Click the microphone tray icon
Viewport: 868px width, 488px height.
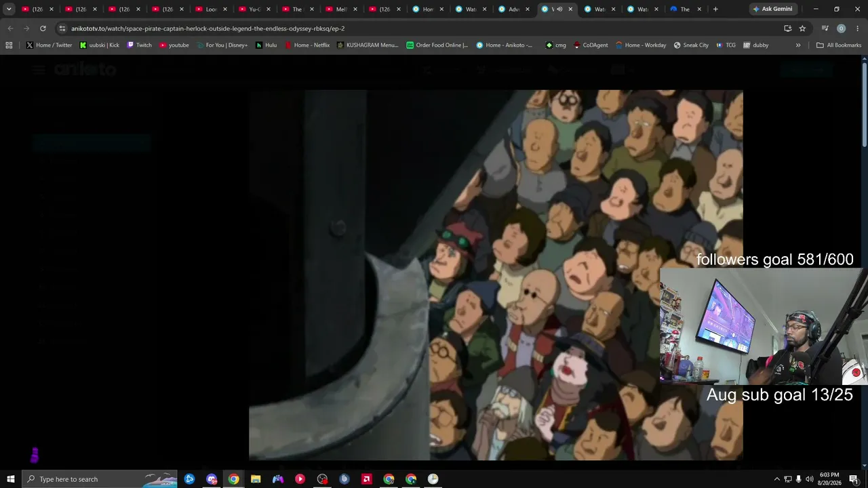click(798, 479)
